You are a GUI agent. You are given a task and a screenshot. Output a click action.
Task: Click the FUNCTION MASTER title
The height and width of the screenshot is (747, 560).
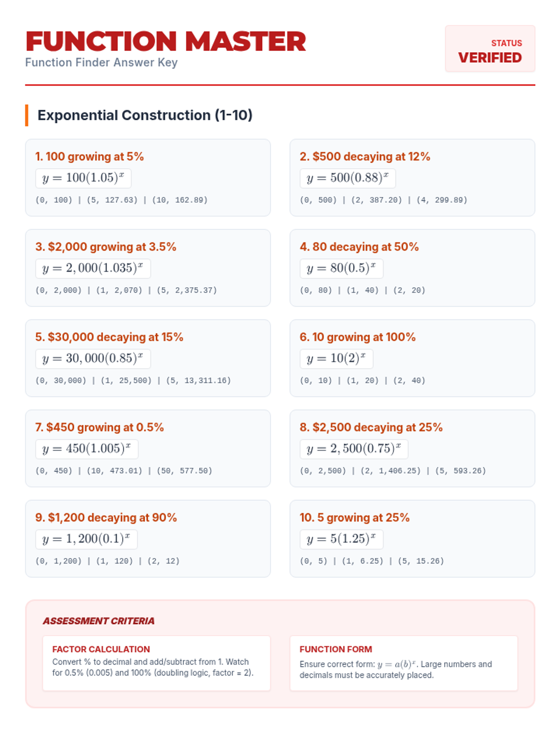tap(166, 42)
